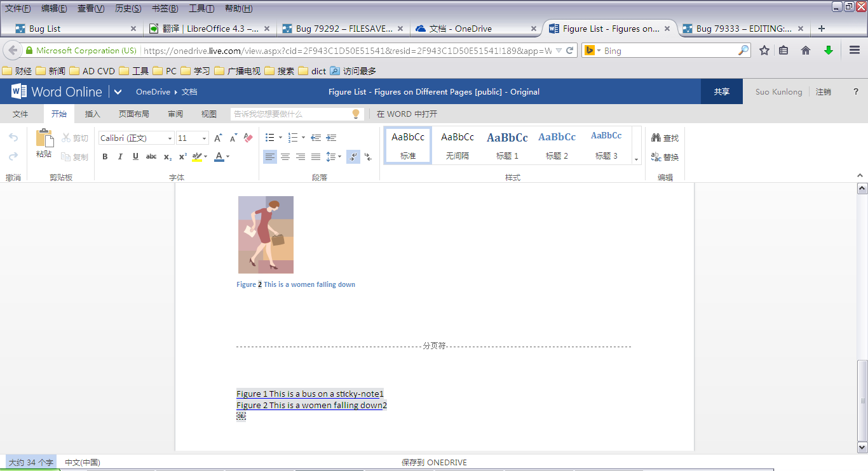
Task: Open the font size 11 dropdown
Action: click(x=204, y=138)
